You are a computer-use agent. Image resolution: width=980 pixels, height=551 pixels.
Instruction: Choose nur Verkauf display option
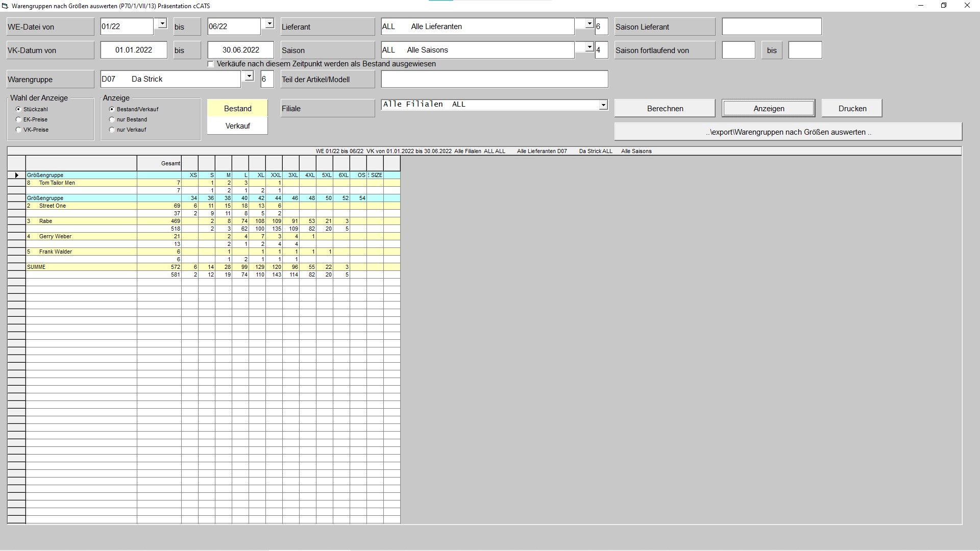point(112,129)
